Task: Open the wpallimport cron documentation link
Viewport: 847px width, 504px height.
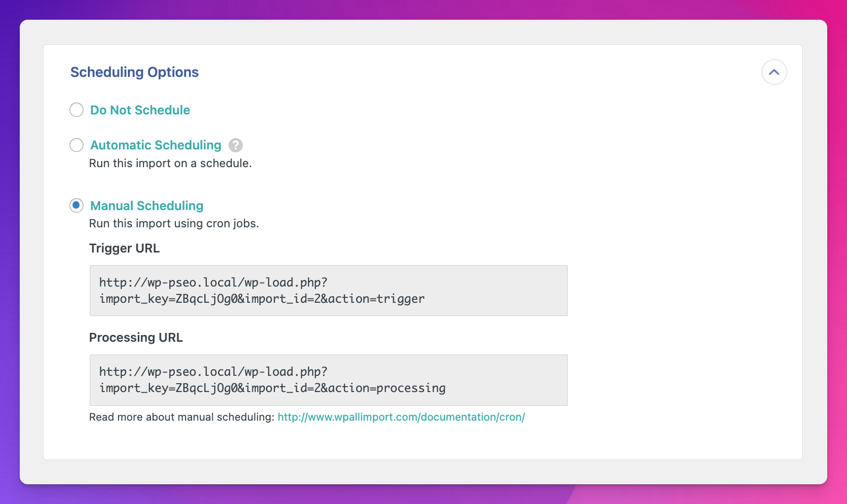Action: pos(401,417)
